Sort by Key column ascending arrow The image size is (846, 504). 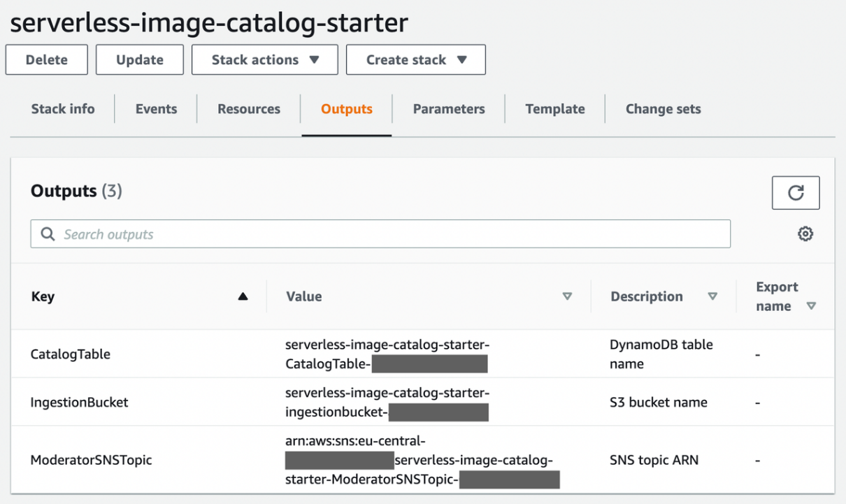pos(243,296)
